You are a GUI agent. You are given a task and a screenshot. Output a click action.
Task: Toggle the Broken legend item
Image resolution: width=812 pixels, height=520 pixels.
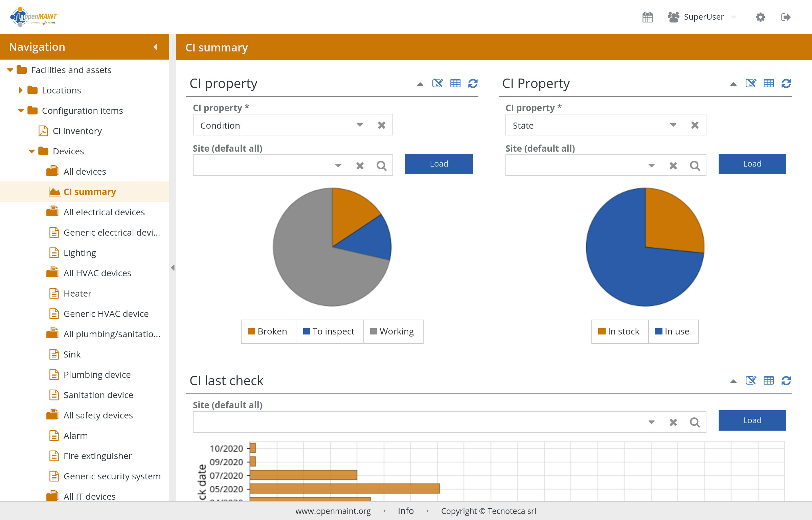[x=268, y=331]
